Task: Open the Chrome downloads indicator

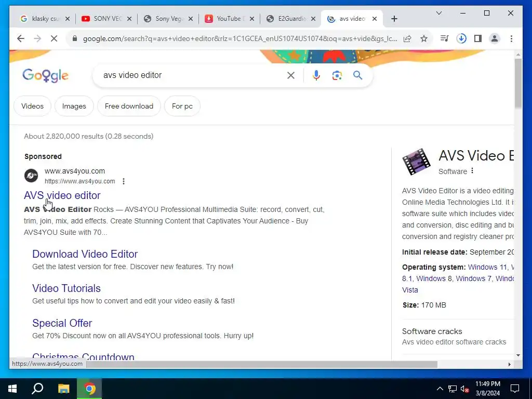Action: point(461,38)
